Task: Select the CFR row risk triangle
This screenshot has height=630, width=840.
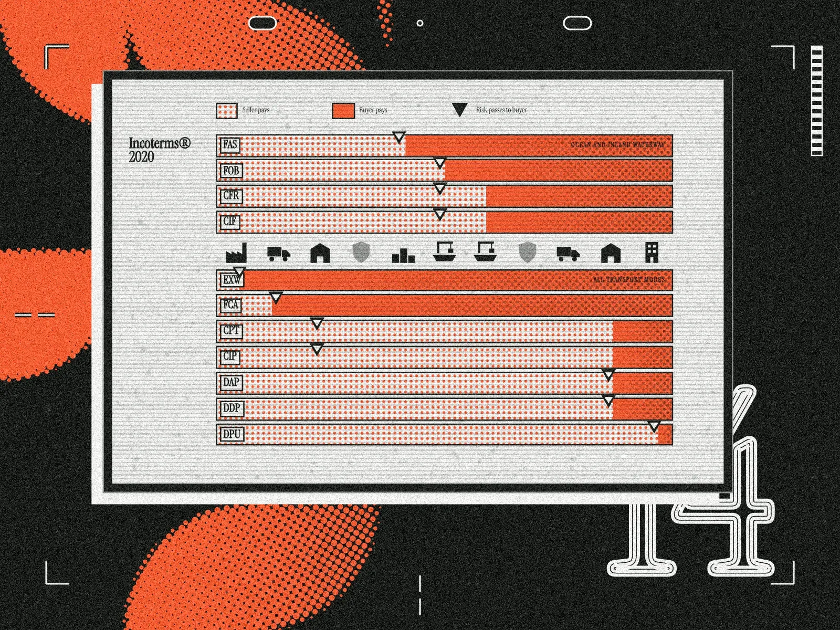Action: [439, 188]
